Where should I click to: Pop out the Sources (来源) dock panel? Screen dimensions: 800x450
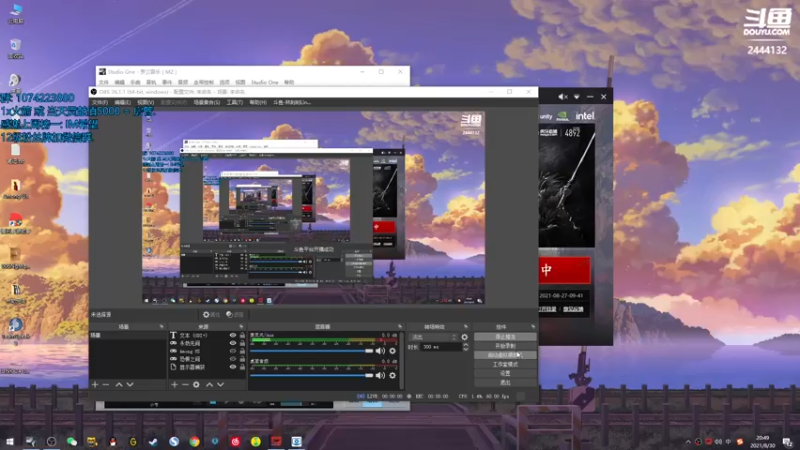241,327
